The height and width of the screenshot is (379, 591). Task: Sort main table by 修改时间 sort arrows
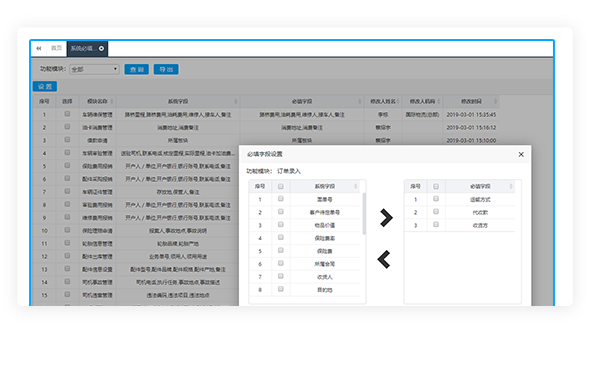pos(495,101)
